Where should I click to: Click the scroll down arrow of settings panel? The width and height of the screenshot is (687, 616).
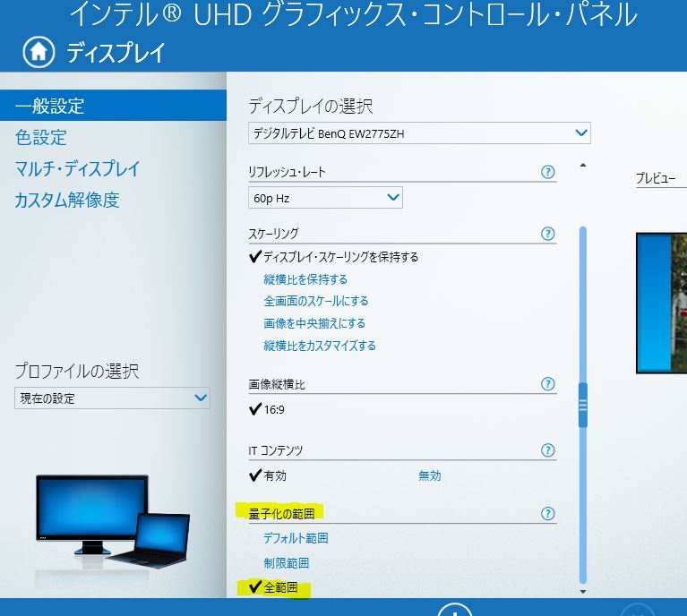click(583, 592)
